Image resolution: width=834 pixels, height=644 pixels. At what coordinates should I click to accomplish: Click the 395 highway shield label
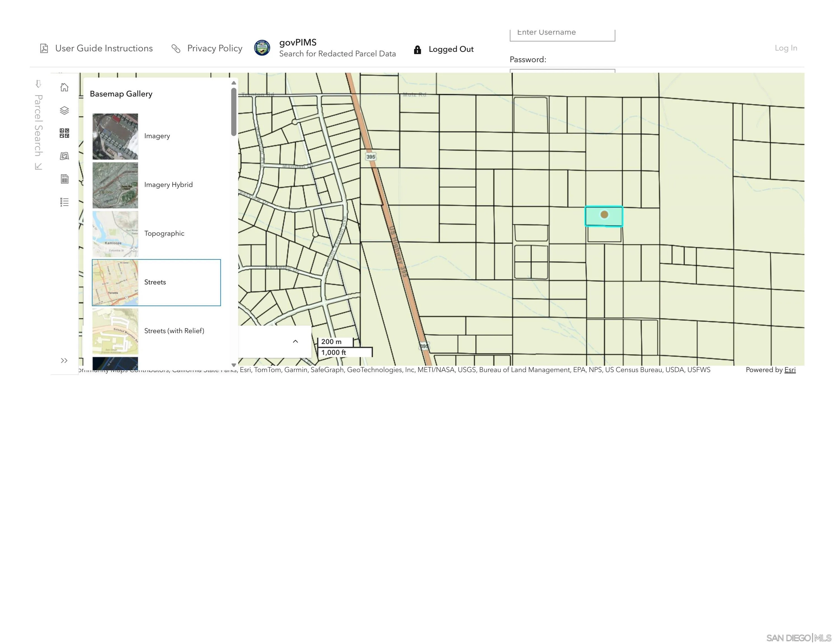click(x=371, y=157)
